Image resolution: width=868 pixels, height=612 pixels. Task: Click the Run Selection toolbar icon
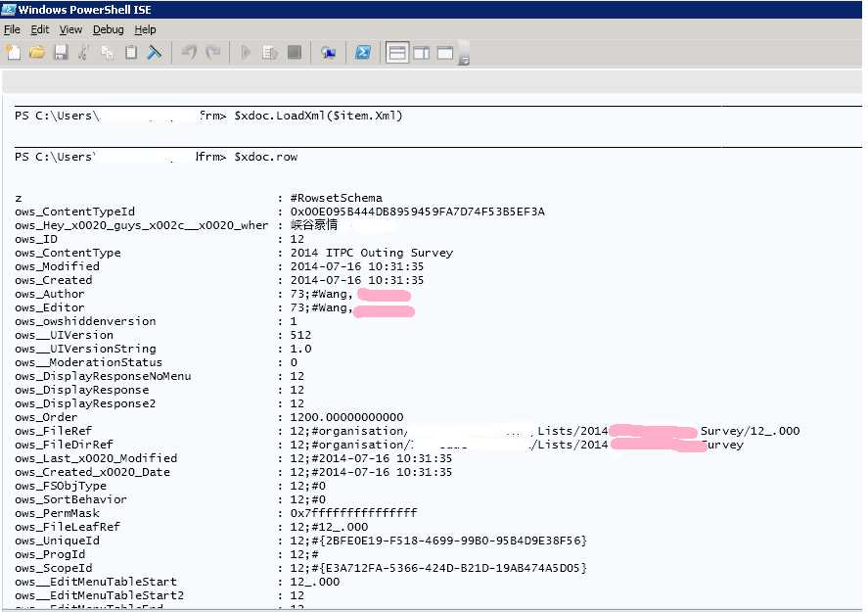click(270, 53)
